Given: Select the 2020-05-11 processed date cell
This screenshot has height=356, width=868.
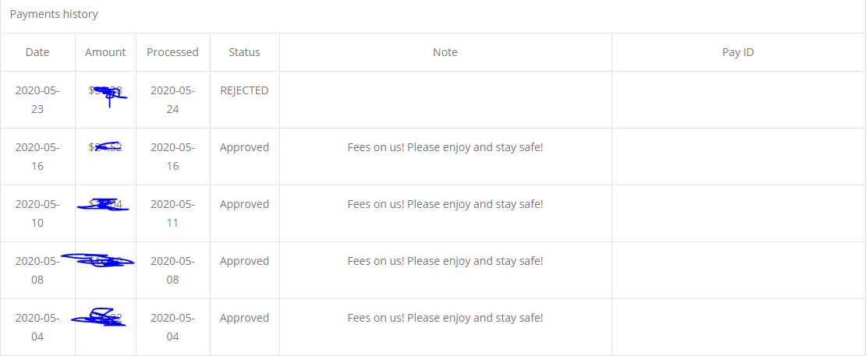Looking at the screenshot, I should pos(172,213).
